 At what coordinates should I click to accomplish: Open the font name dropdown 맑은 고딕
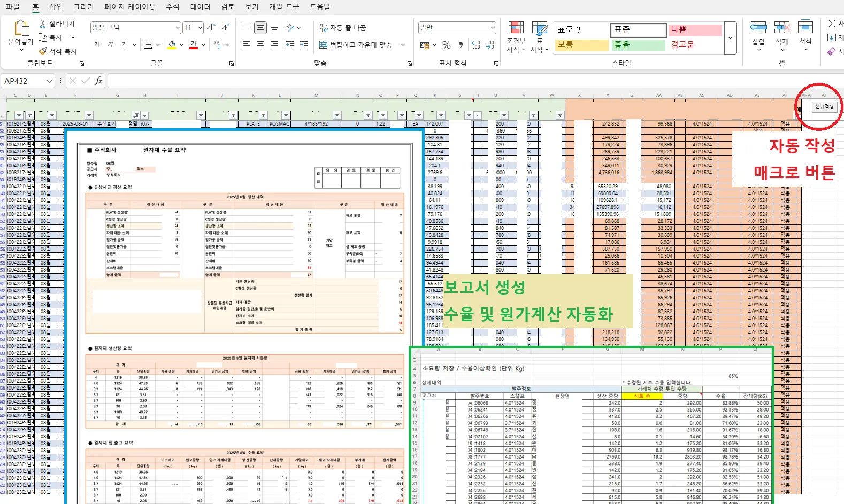pos(177,28)
